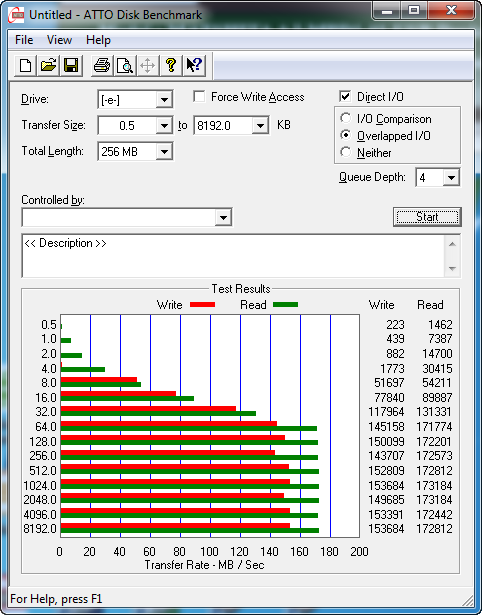
Task: Click the ATTO app icon in title bar
Action: click(x=18, y=15)
